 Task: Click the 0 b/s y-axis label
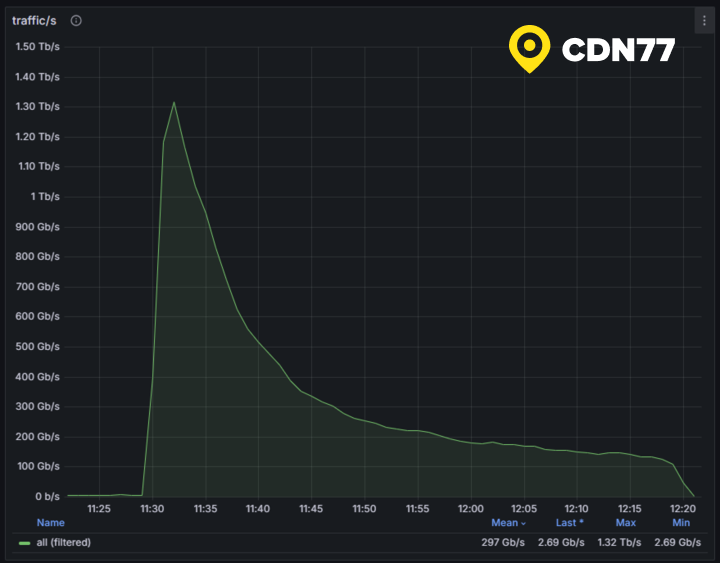tap(47, 496)
